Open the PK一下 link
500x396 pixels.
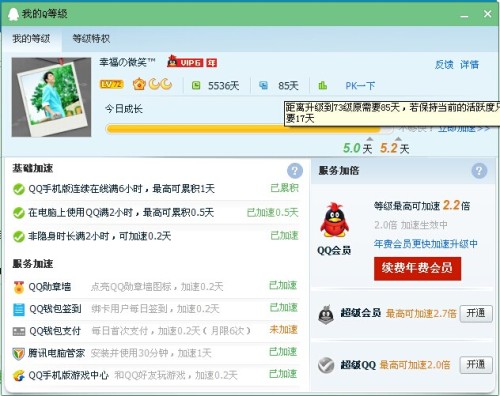360,86
